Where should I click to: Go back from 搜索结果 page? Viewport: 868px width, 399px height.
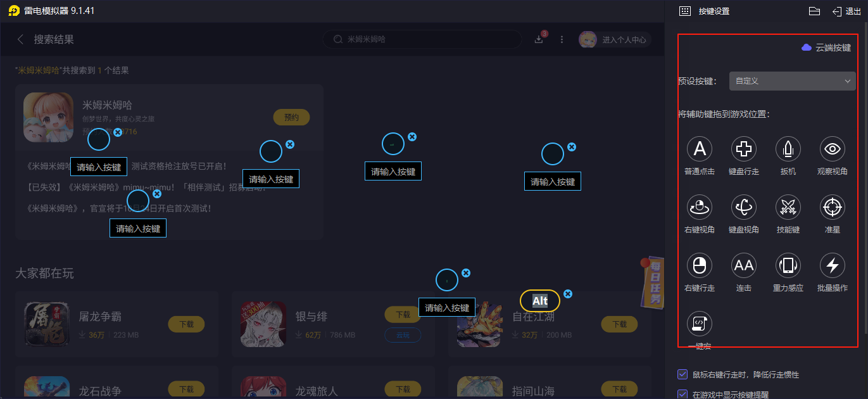(20, 39)
